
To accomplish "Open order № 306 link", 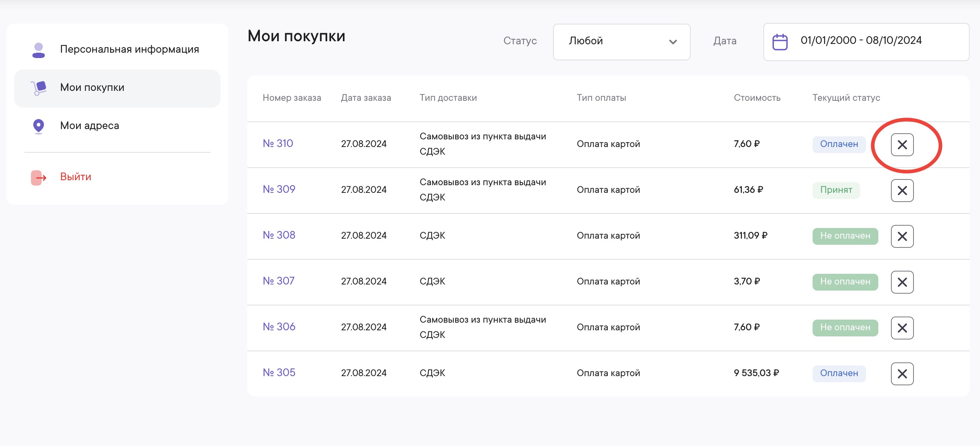I will [279, 327].
